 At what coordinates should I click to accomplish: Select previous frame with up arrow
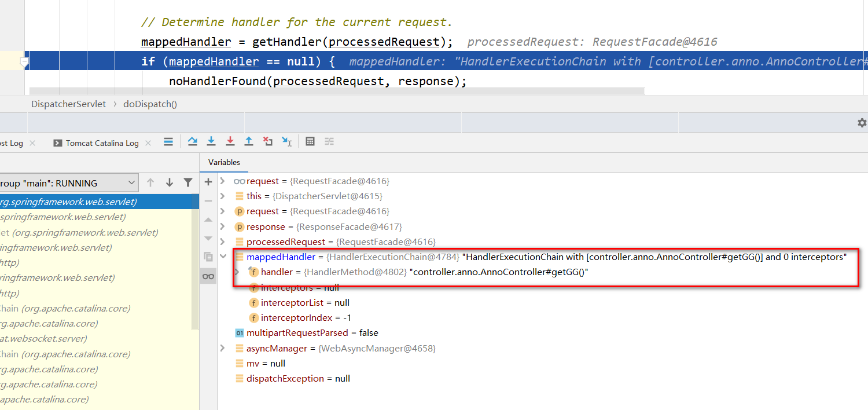pyautogui.click(x=150, y=182)
